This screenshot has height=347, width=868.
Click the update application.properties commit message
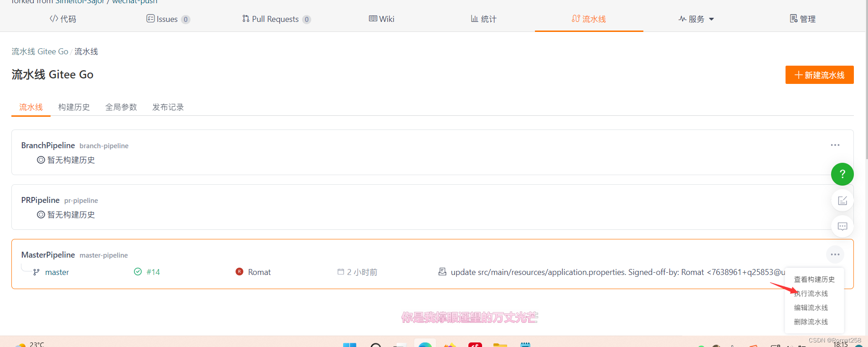click(618, 272)
